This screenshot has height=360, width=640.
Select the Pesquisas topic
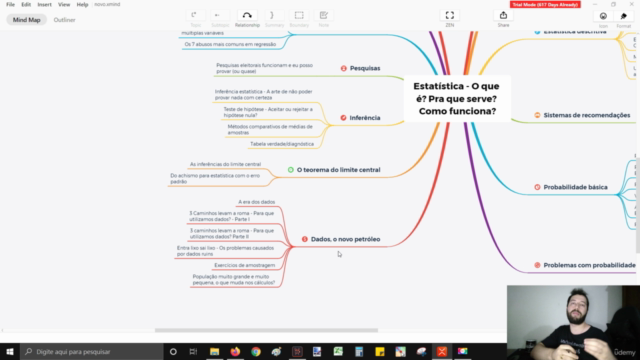tap(365, 68)
